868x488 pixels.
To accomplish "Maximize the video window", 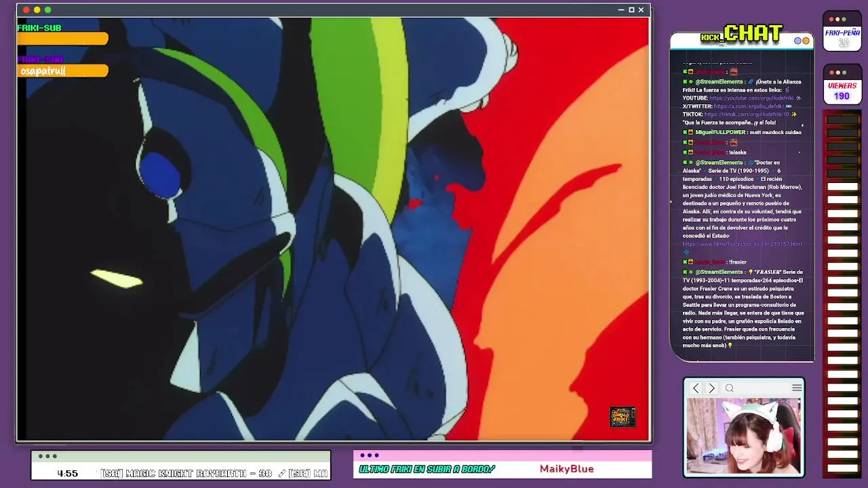I will tap(631, 9).
